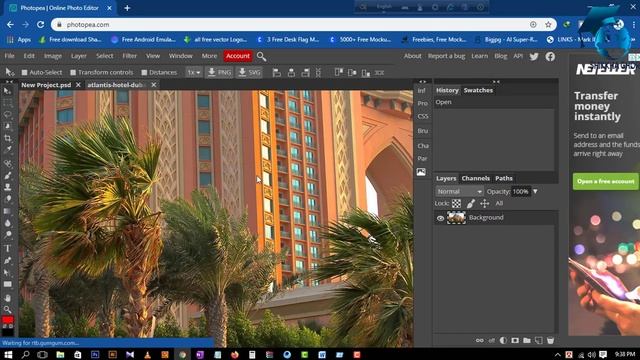Switch to the Swatches tab
Viewport: 640px width, 360px height.
click(478, 90)
